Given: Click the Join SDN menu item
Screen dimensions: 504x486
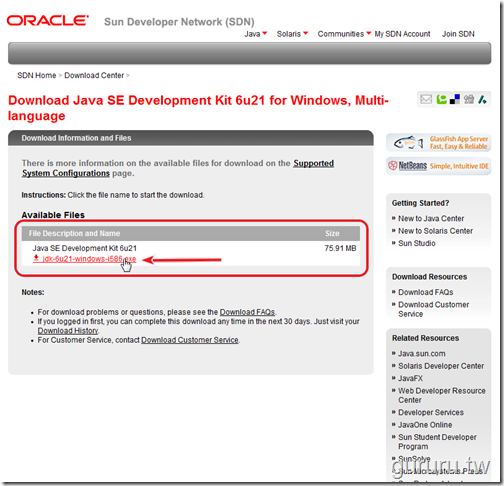Looking at the screenshot, I should tap(458, 34).
